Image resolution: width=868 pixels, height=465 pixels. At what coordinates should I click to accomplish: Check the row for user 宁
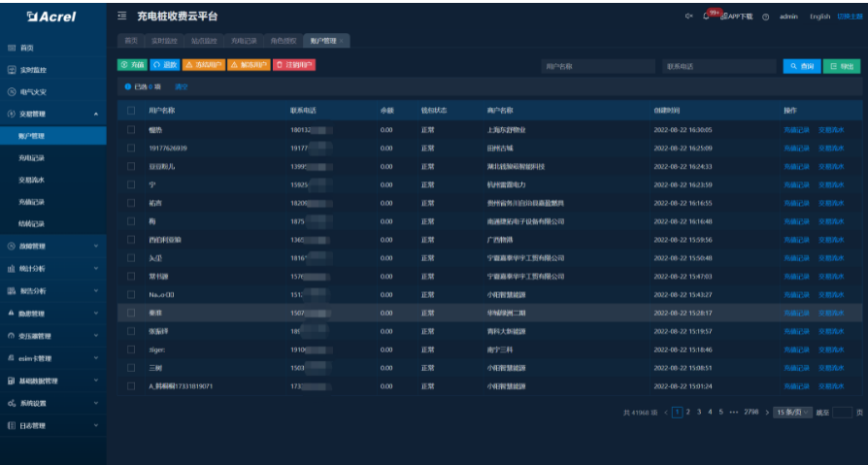point(131,184)
